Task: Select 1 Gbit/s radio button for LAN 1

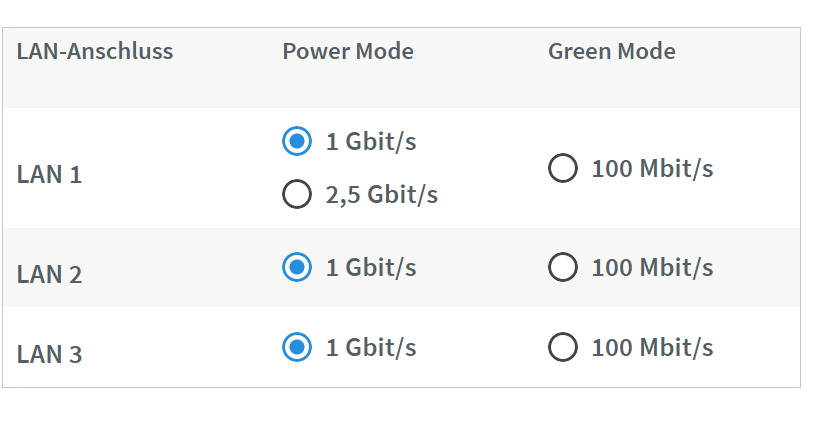Action: [x=296, y=142]
